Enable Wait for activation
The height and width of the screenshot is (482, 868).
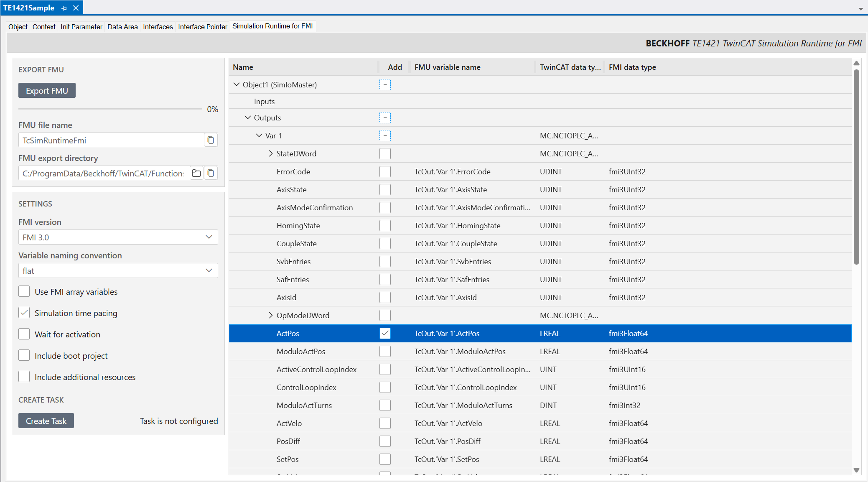point(24,334)
